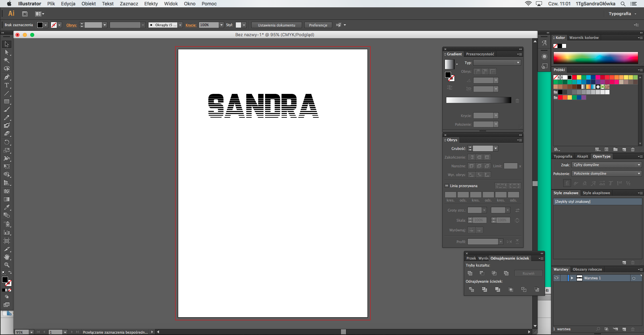The height and width of the screenshot is (335, 644).
Task: Open the Efekty menu
Action: [x=151, y=4]
